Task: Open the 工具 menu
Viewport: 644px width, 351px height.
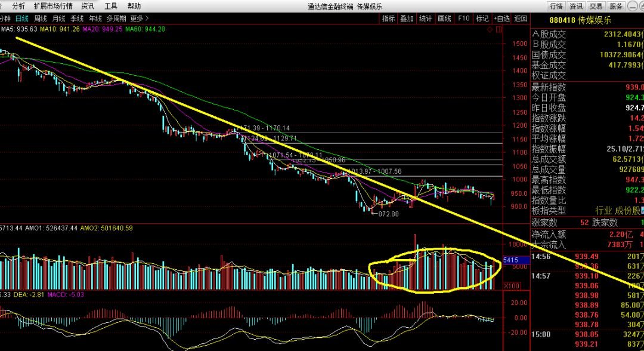Action: 111,6
